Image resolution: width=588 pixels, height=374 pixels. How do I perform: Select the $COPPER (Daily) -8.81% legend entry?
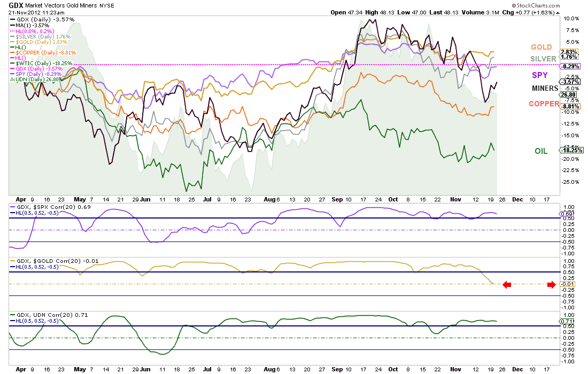(x=43, y=52)
